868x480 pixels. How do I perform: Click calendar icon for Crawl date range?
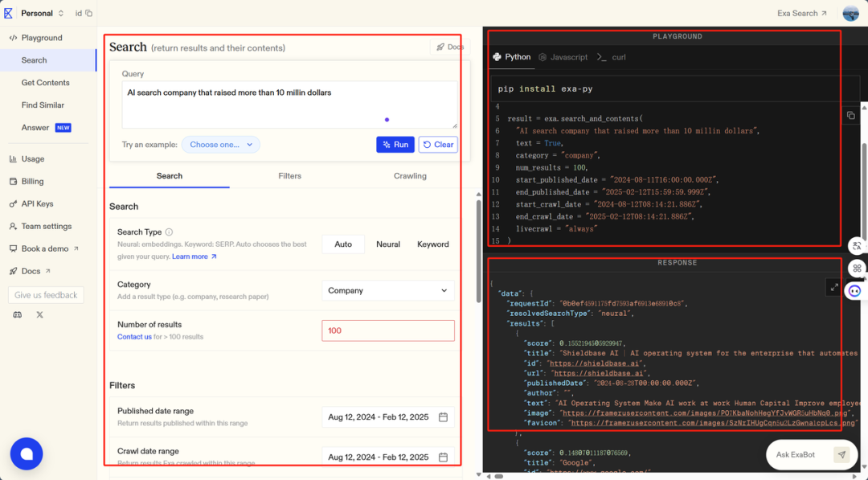pyautogui.click(x=444, y=457)
